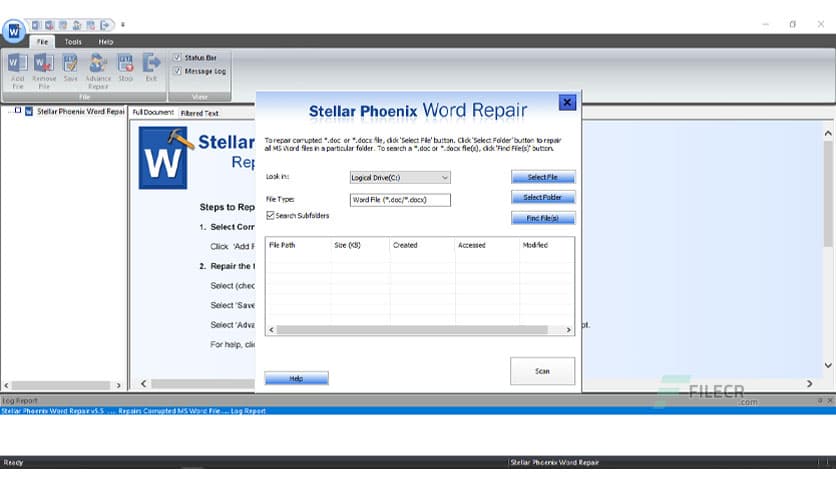Open the File ribbon tab
Viewport: 836px width, 484px height.
pos(42,42)
